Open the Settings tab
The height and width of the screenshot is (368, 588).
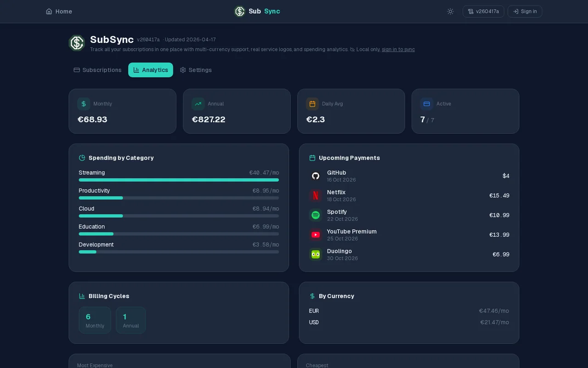[x=196, y=70]
